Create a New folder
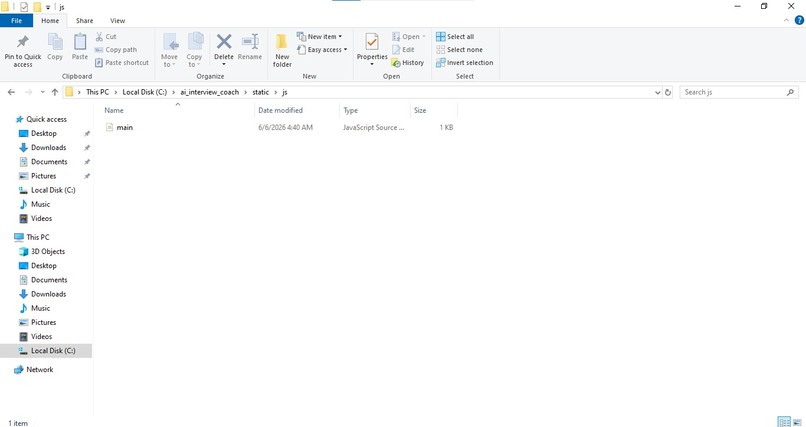 (x=282, y=50)
